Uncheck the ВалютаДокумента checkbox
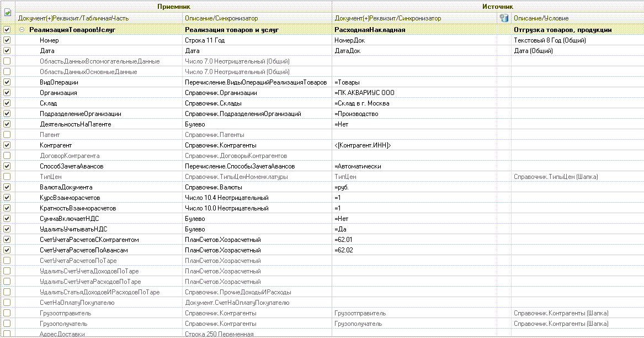This screenshot has height=338, width=644. pos(7,187)
